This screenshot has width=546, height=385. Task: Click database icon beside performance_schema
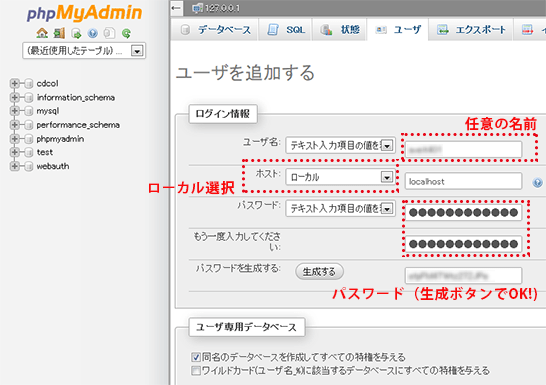[x=29, y=125]
